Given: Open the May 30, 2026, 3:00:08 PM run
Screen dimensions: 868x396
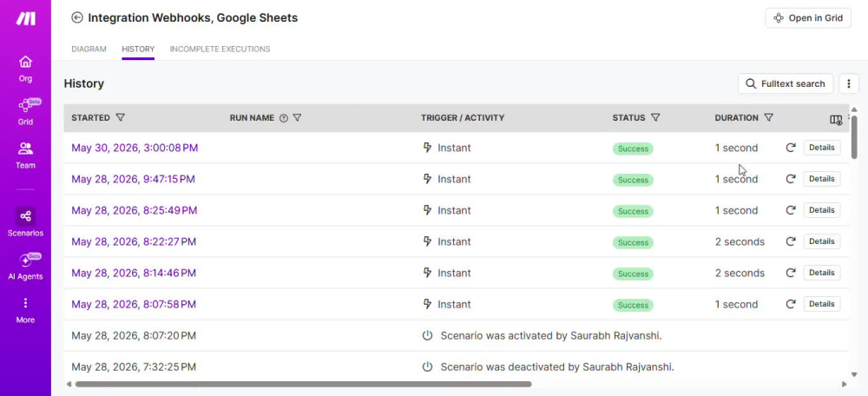Looking at the screenshot, I should pyautogui.click(x=135, y=148).
